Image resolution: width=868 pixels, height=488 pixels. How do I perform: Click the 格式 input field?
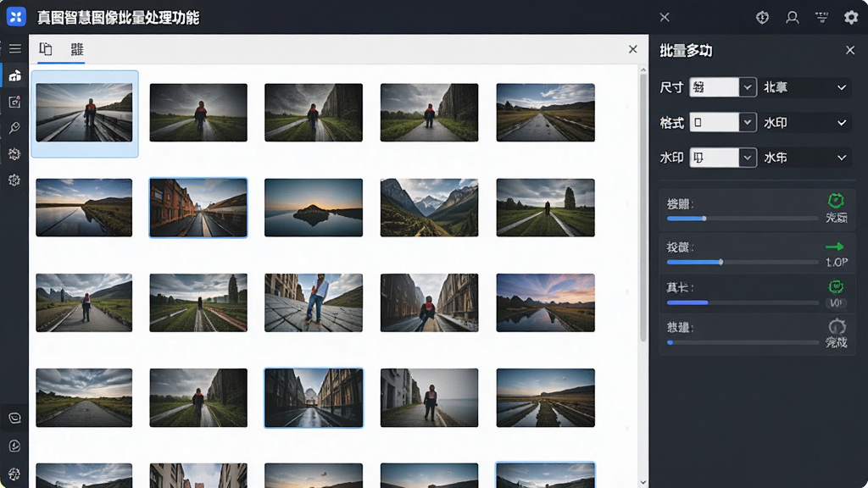tap(714, 123)
